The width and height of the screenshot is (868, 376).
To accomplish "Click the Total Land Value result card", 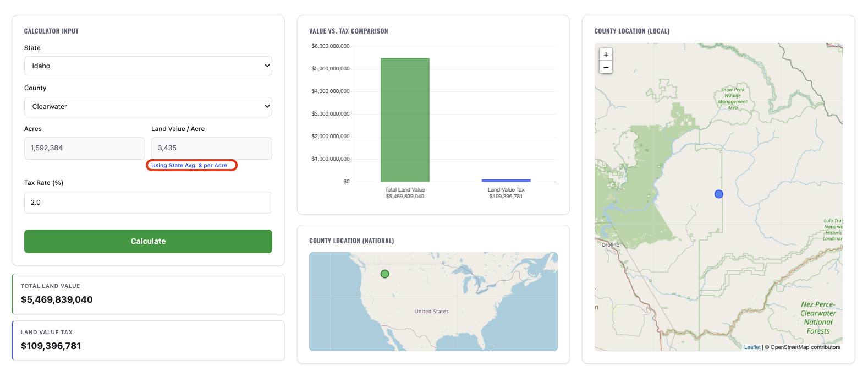I will (148, 294).
